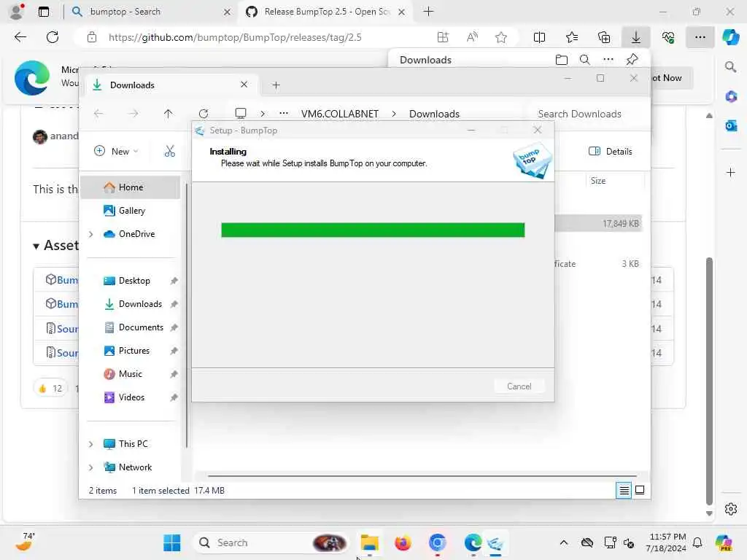This screenshot has height=560, width=747.
Task: Show hidden system tray icons
Action: (564, 542)
